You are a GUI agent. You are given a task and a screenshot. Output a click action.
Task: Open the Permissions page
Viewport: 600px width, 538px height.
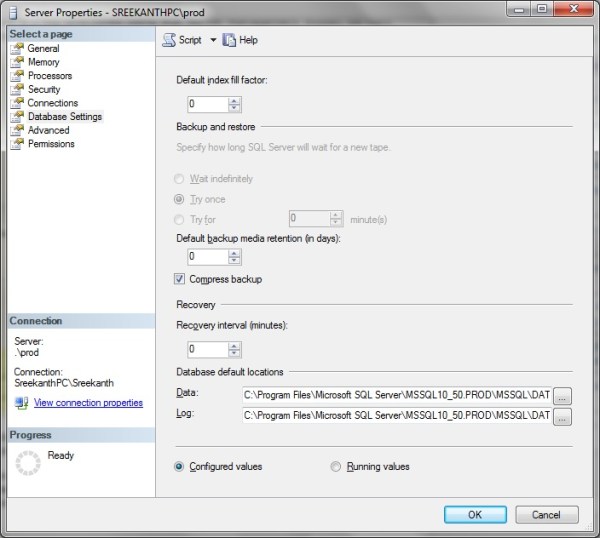point(51,144)
